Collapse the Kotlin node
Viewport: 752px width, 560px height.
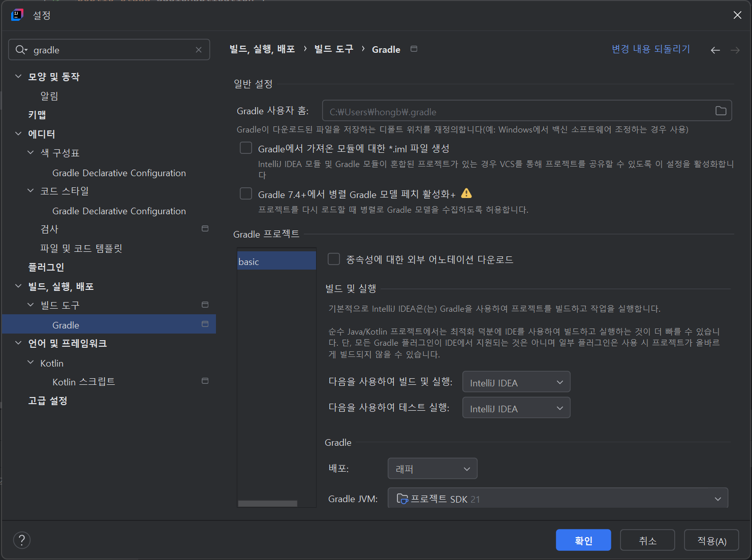pyautogui.click(x=30, y=362)
